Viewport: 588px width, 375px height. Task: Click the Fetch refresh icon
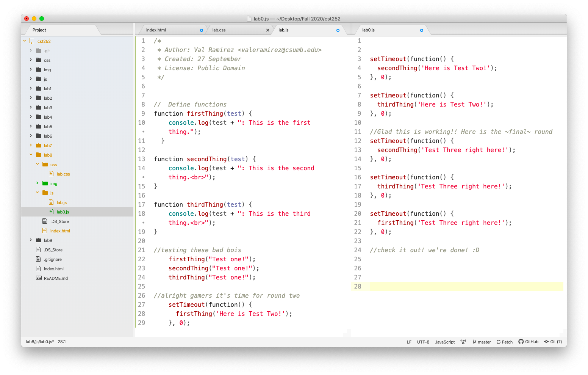(x=498, y=342)
